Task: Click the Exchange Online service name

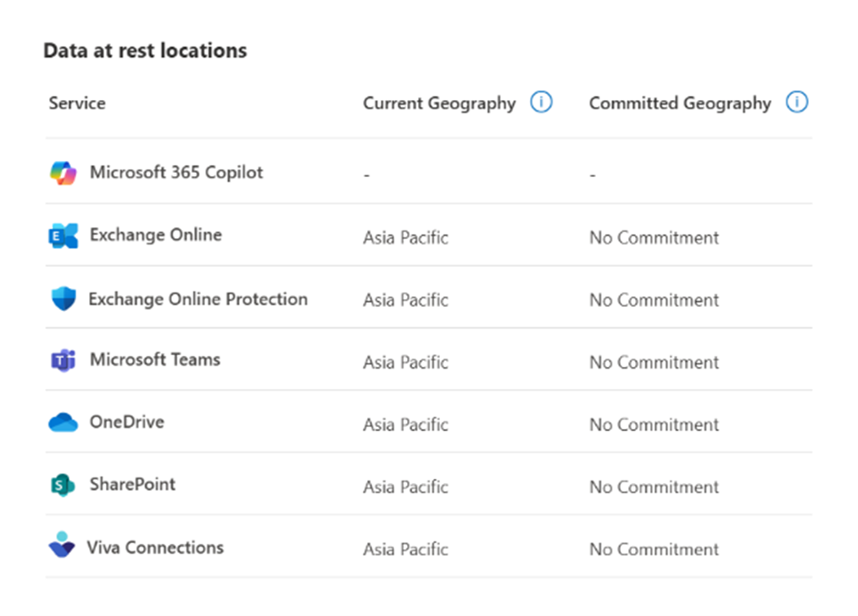Action: (155, 235)
